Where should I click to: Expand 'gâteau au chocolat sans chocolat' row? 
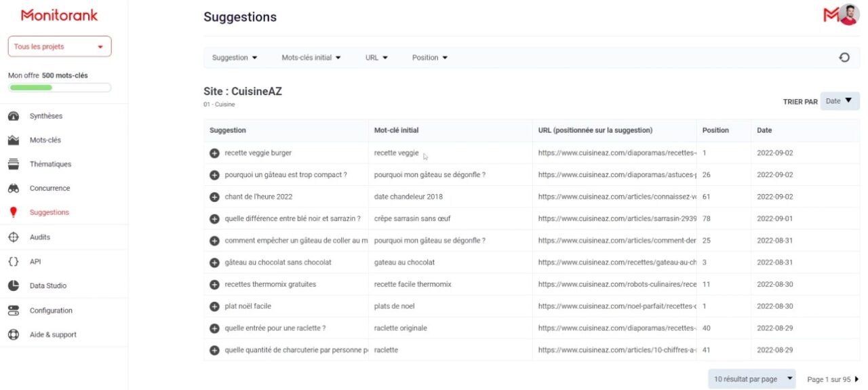tap(214, 262)
